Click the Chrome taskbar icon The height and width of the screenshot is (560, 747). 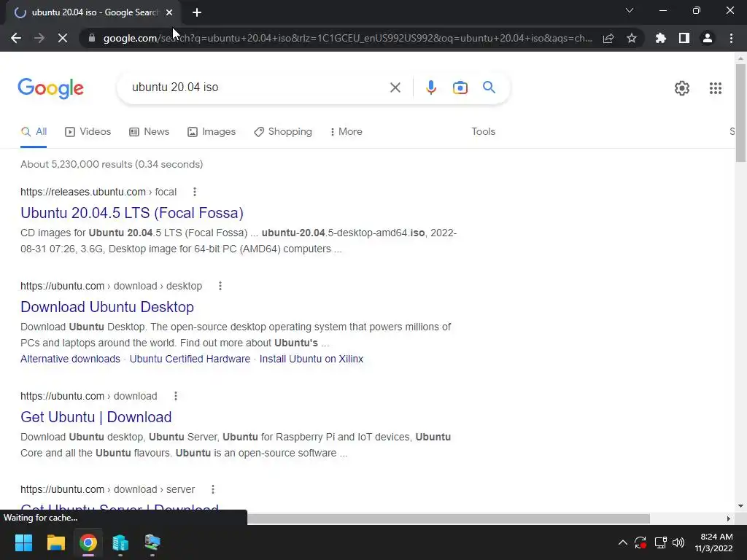tap(88, 542)
